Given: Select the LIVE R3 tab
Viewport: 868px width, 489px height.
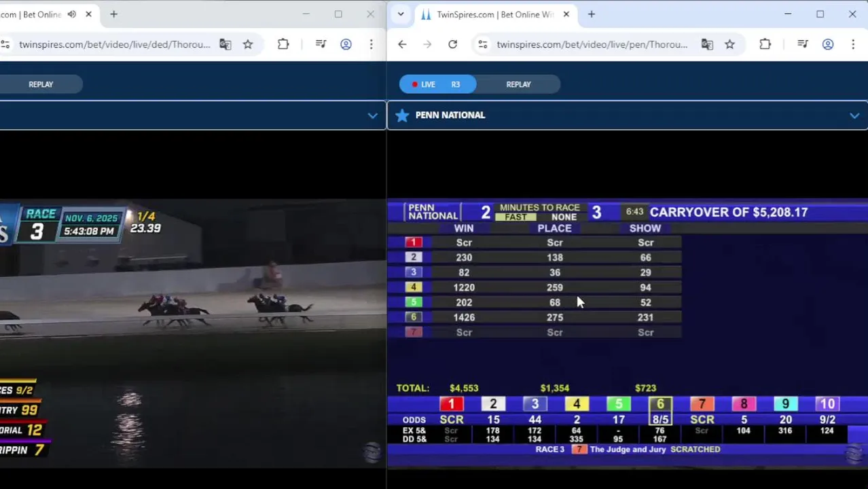Looking at the screenshot, I should point(437,84).
